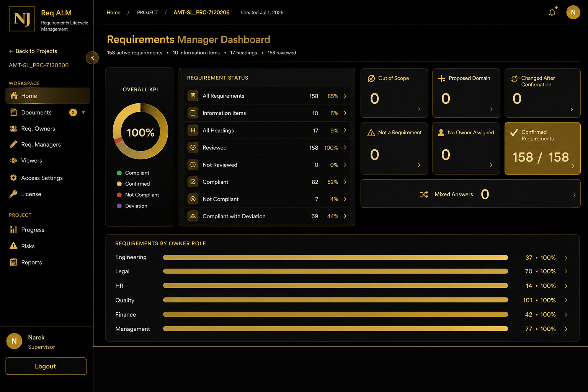Viewport: 588px width, 392px height.
Task: Click the Req. Owners people icon
Action: click(x=13, y=129)
